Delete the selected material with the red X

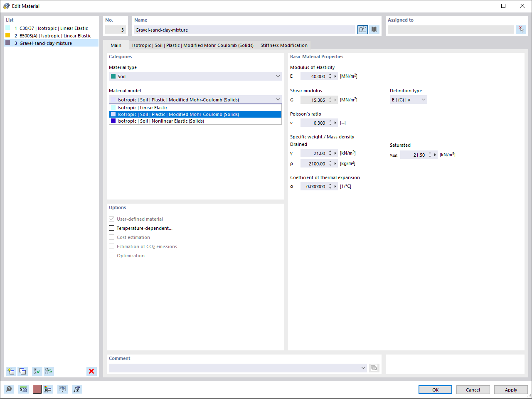click(x=91, y=371)
